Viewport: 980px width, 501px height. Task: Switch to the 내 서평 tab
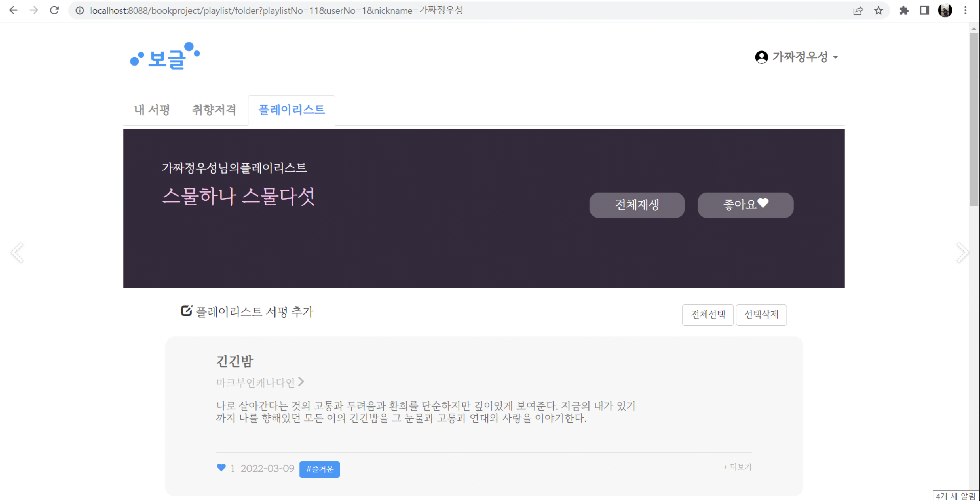click(152, 110)
